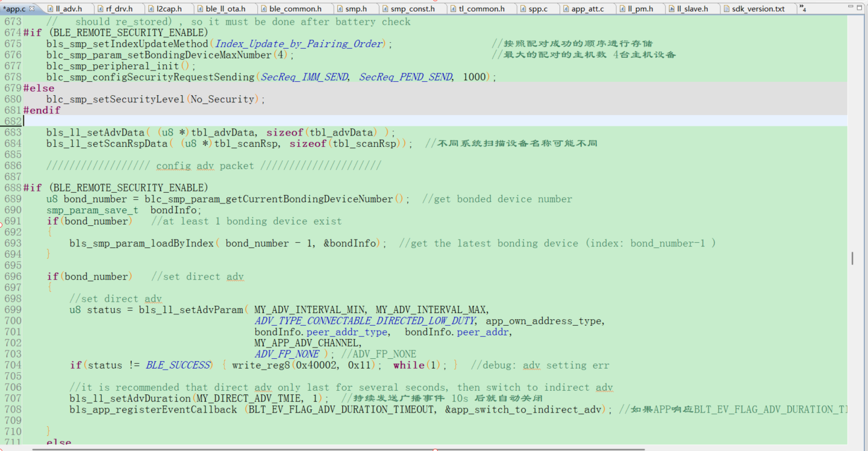Click the ll_pm.h file icon

[x=622, y=9]
